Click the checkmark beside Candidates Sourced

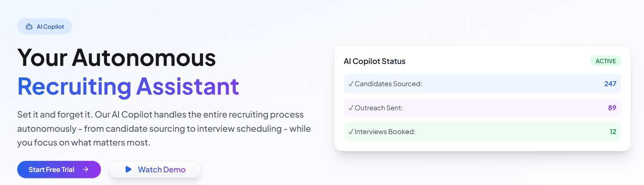coord(351,84)
